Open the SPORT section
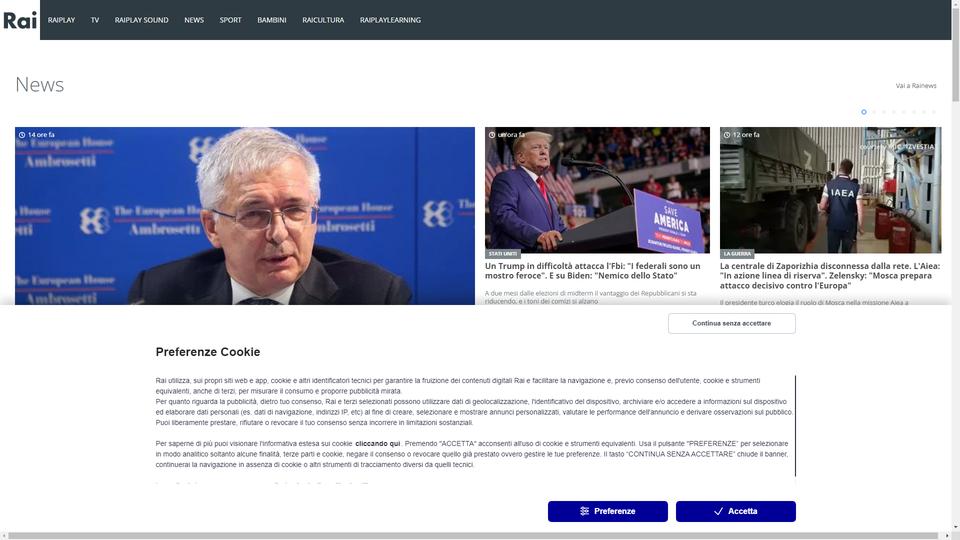The image size is (960, 540). coord(230,20)
